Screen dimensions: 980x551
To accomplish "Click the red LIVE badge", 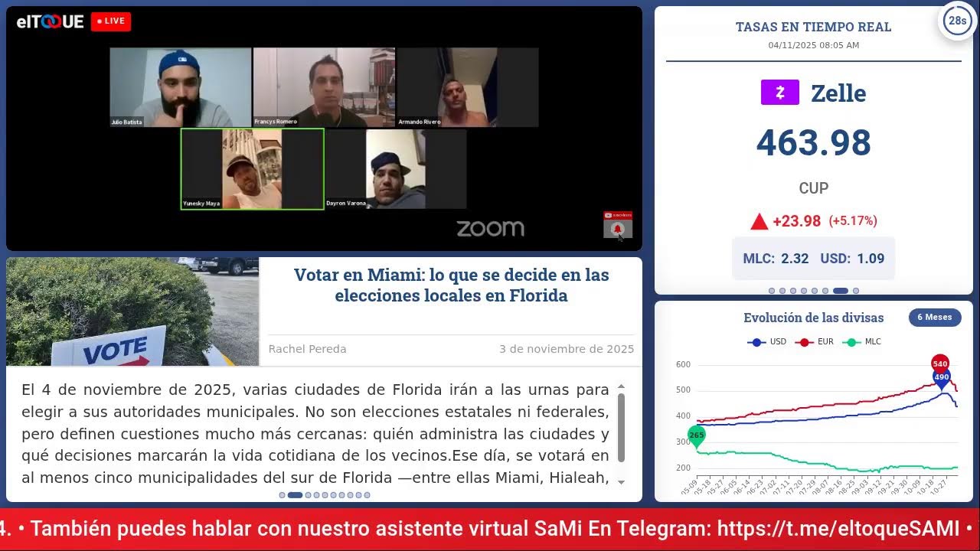I will (x=111, y=21).
